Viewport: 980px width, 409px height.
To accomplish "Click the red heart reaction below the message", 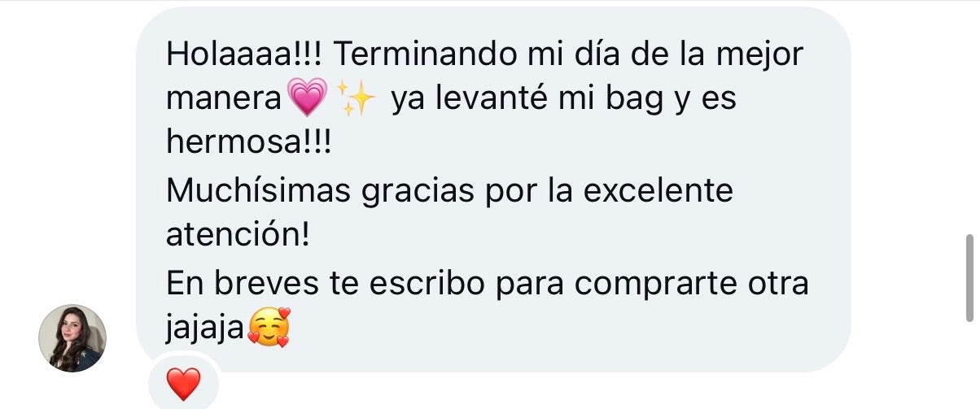I will click(183, 384).
